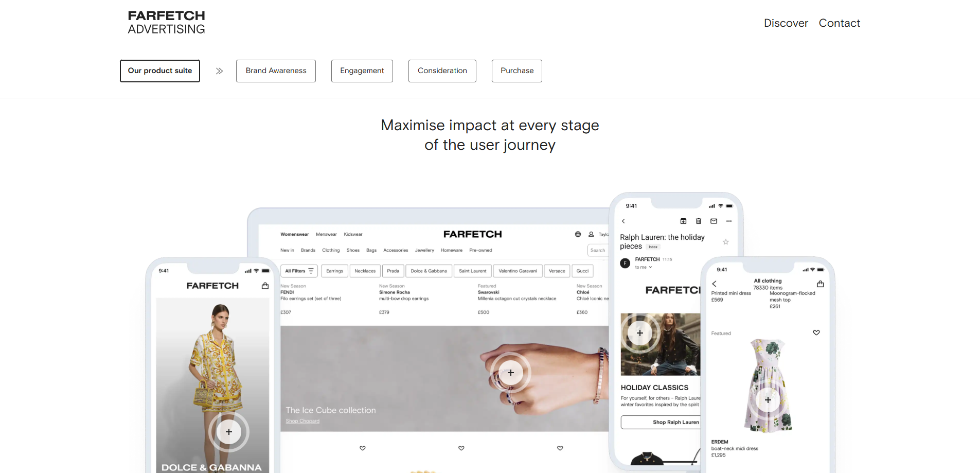
Task: Open the three dots menu in the email phone
Action: point(728,221)
